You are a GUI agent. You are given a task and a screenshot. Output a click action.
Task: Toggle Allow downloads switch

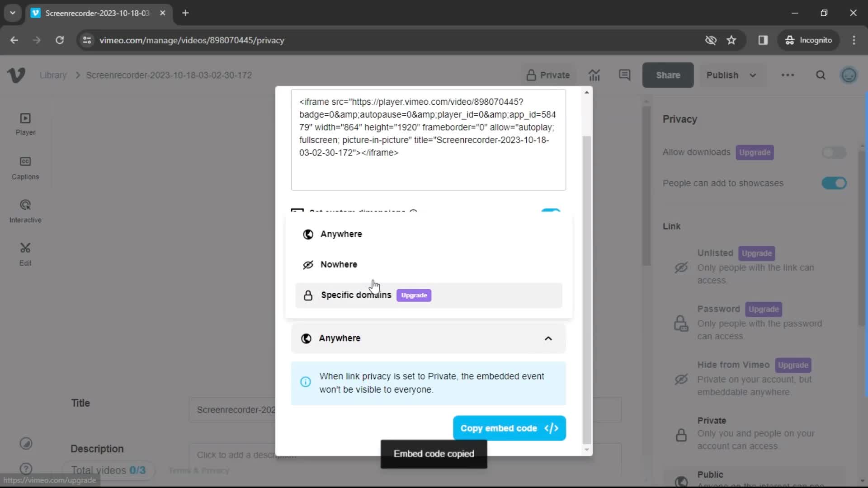[834, 153]
